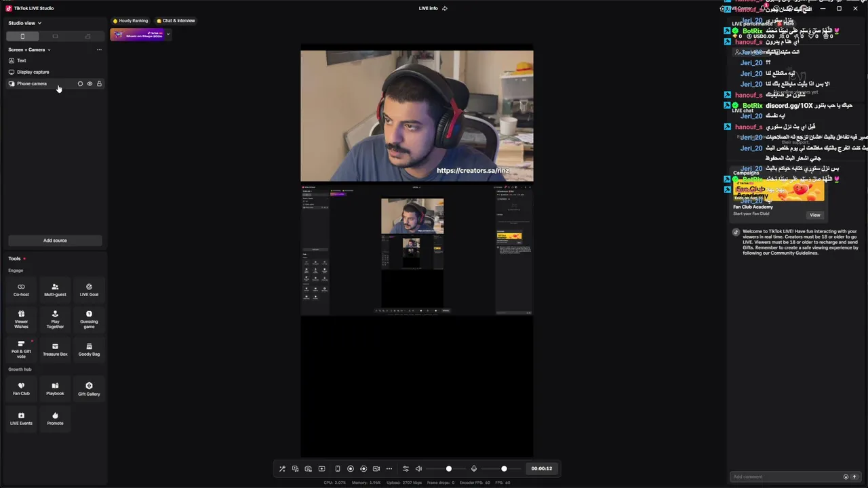Expand the promo banner chevron
The image size is (868, 488).
pyautogui.click(x=168, y=34)
